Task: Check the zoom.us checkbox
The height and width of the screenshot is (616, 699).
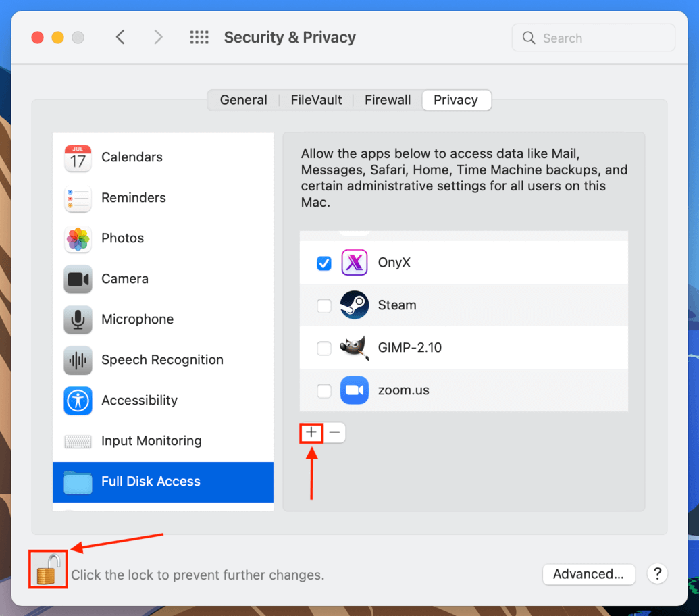Action: coord(324,391)
